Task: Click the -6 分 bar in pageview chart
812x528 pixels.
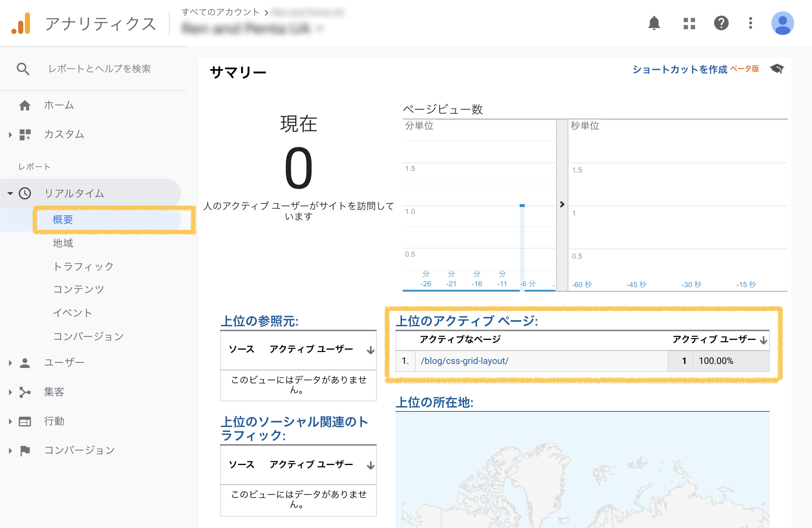Action: (x=522, y=247)
